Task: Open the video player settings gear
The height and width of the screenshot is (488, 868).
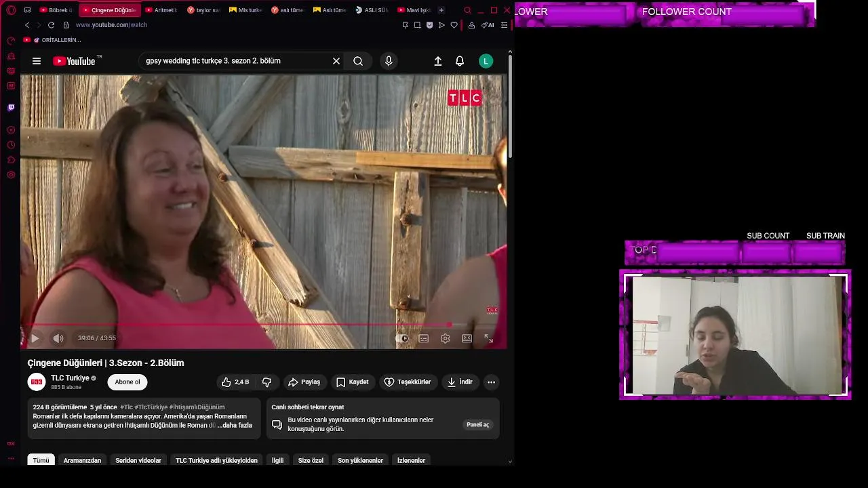Action: coord(446,338)
